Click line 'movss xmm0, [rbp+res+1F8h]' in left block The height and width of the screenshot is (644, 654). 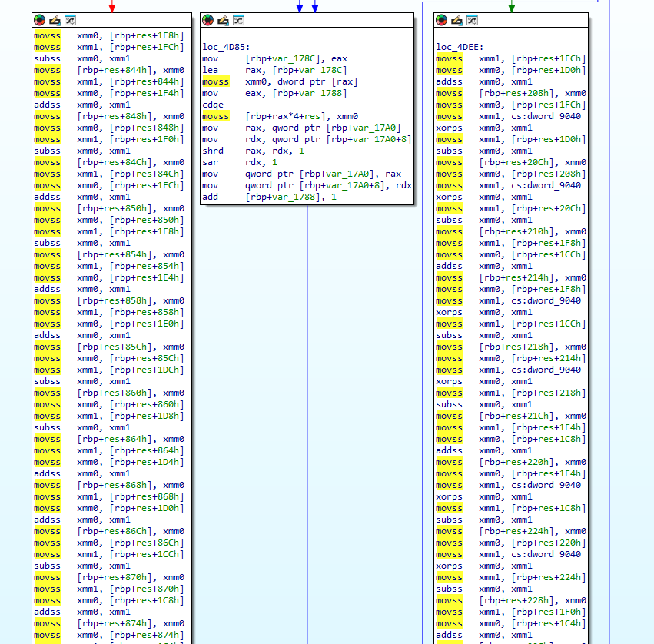[x=109, y=36]
